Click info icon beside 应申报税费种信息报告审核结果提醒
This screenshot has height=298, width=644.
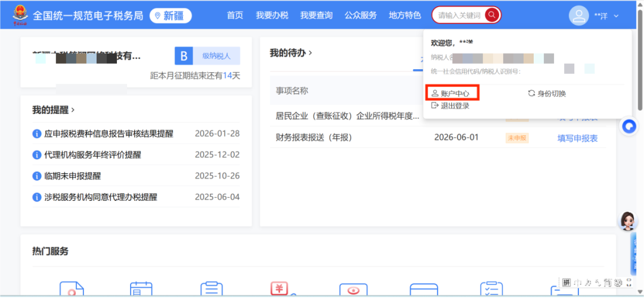point(37,134)
